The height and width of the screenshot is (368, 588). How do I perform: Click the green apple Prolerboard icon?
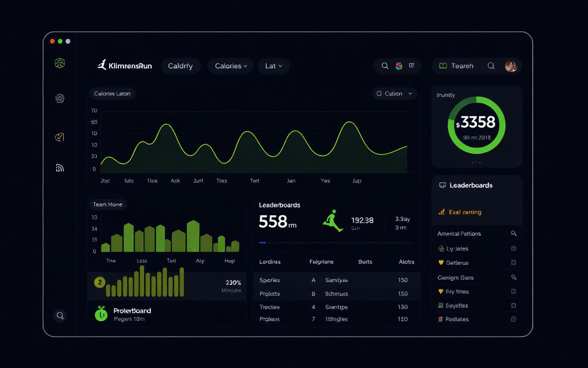pos(101,313)
